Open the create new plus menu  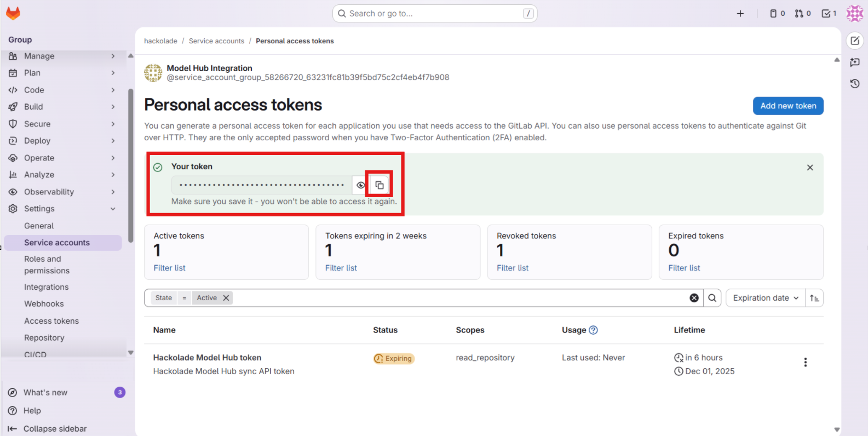pyautogui.click(x=740, y=14)
